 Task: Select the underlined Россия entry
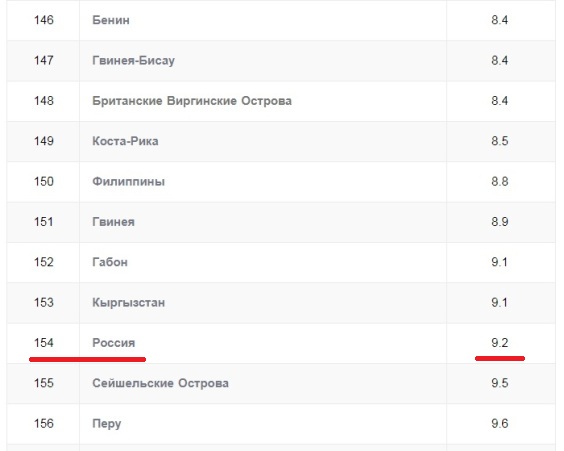tap(114, 343)
